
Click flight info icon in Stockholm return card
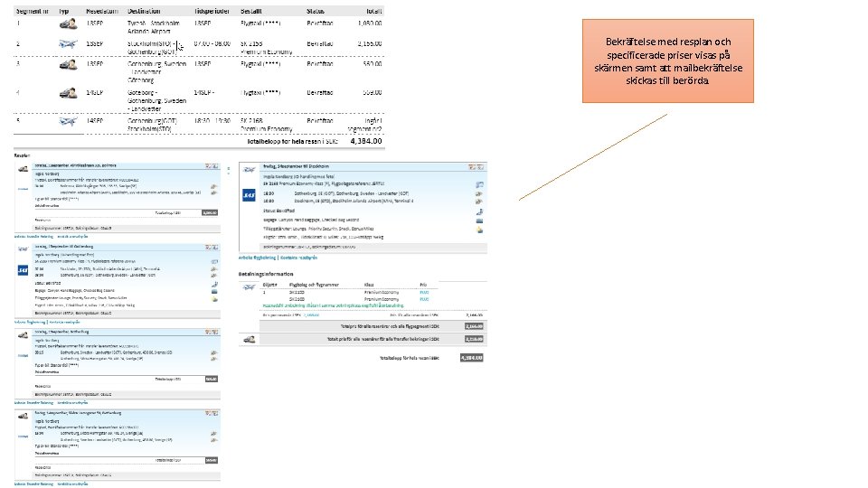[479, 184]
